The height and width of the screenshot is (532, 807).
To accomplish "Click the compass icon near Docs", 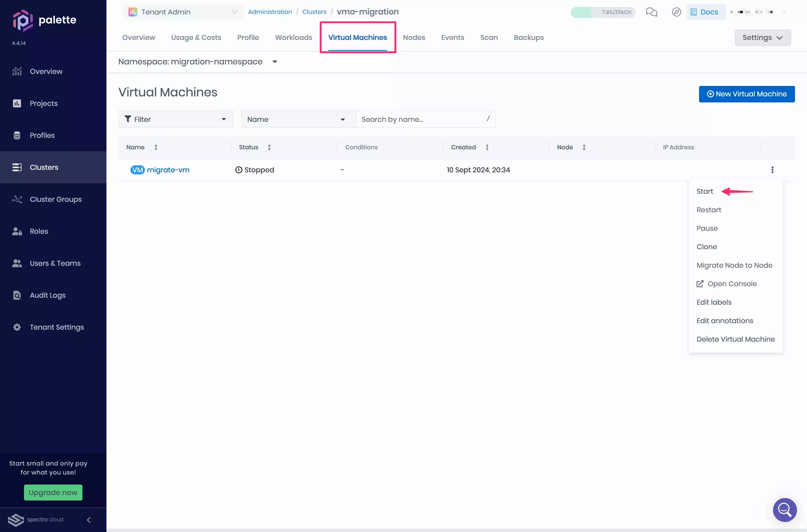I will click(x=676, y=12).
